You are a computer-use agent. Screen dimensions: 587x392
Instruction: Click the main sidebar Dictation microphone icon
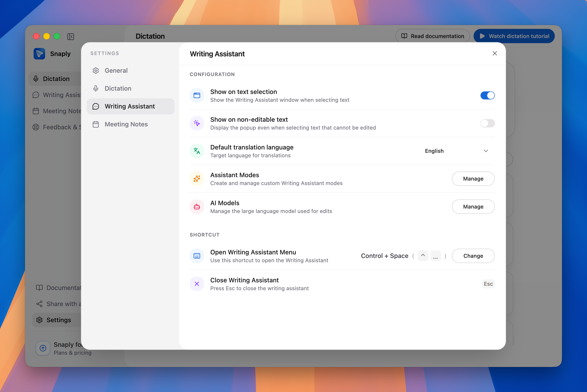[x=36, y=79]
